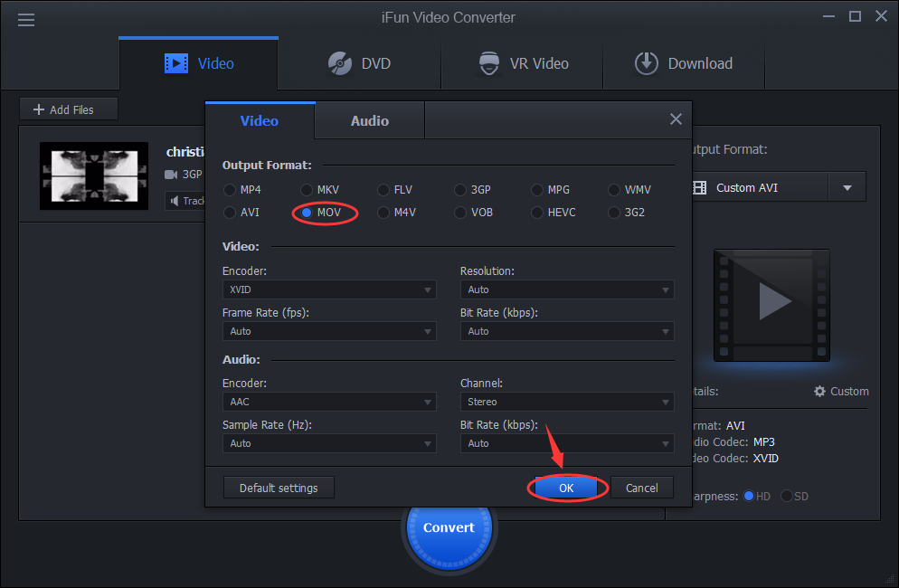Screen dimensions: 899x588
Task: Click the Custom settings link
Action: 841,391
